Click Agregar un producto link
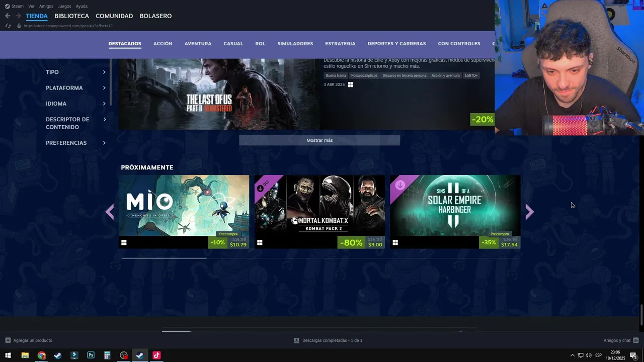The width and height of the screenshot is (644, 362). [x=33, y=340]
